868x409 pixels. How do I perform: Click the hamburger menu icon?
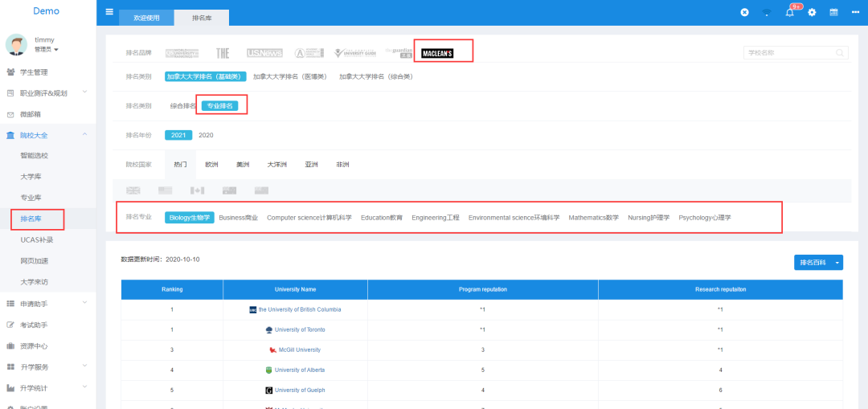pyautogui.click(x=109, y=12)
